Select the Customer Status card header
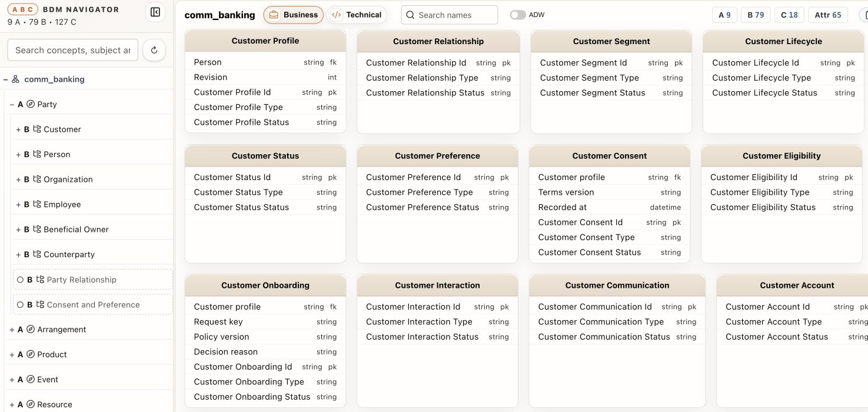The width and height of the screenshot is (868, 412). [265, 156]
